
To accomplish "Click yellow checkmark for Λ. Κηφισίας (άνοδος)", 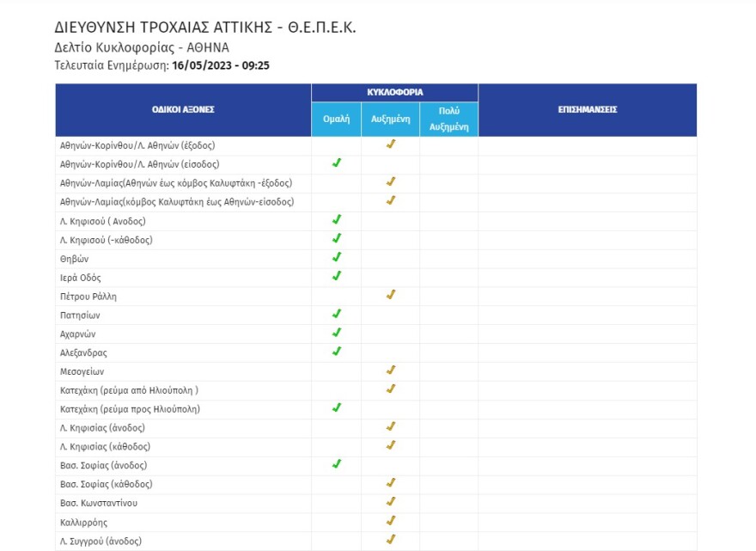I will point(391,426).
